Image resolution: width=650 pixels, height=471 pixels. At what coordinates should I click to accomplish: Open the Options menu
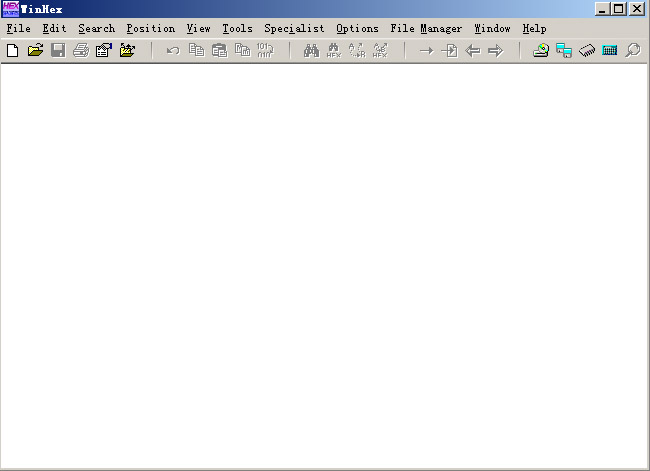[357, 29]
